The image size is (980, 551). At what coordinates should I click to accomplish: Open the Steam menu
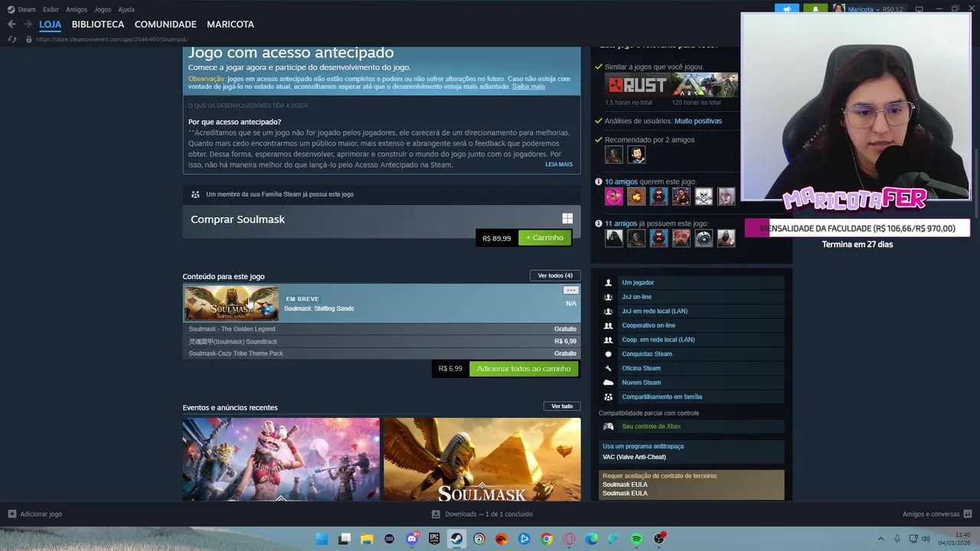tap(26, 9)
